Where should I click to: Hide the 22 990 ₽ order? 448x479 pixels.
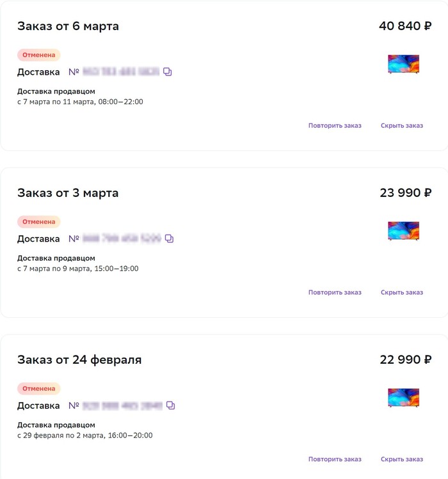coord(402,459)
